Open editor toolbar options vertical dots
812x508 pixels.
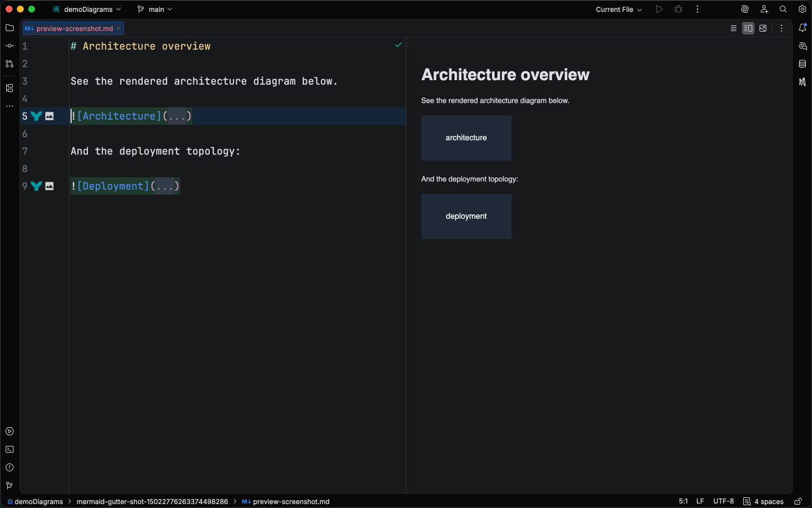pos(782,28)
